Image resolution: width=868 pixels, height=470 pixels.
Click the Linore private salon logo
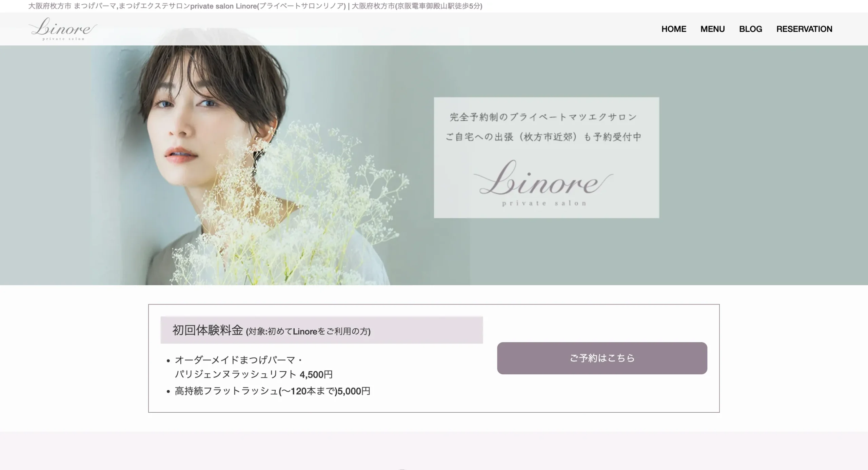point(62,29)
